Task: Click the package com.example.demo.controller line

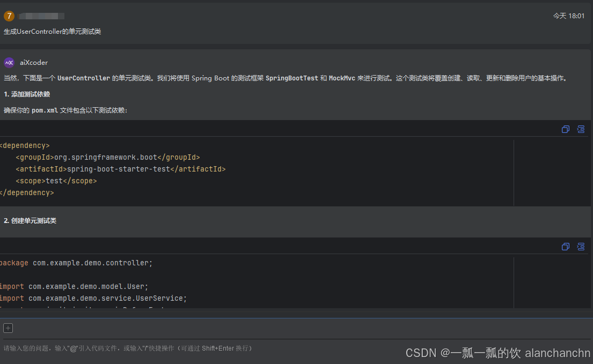Action: click(76, 263)
